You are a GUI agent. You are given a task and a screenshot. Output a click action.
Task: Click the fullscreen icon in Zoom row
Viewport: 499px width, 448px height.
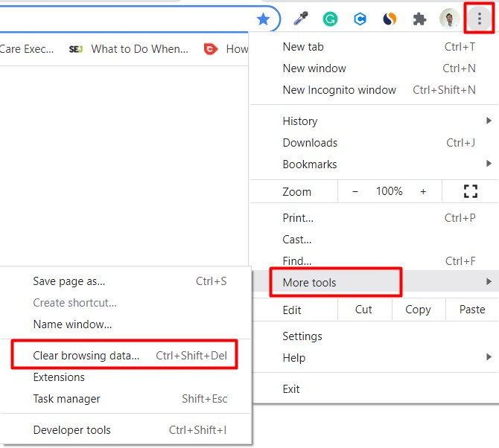[471, 191]
